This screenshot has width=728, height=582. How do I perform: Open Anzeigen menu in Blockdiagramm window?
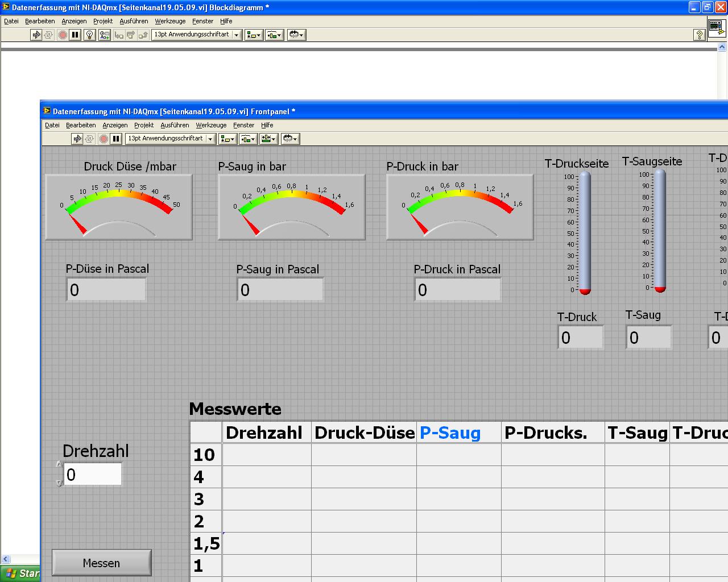pyautogui.click(x=74, y=21)
